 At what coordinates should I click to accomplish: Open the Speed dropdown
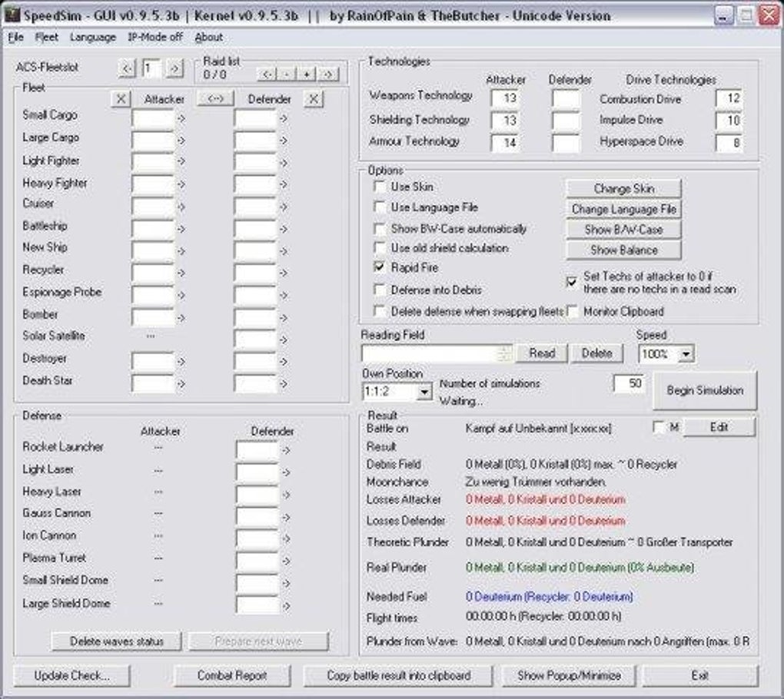tap(686, 353)
